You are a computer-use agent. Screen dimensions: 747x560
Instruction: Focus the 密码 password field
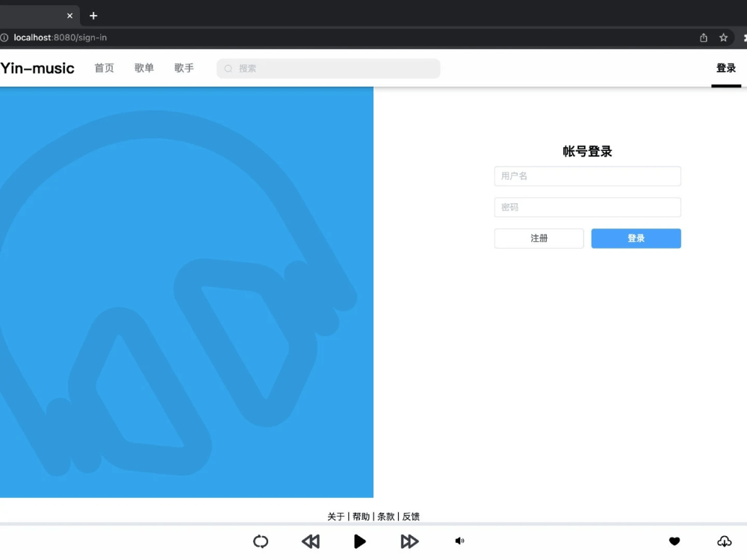[x=587, y=207]
